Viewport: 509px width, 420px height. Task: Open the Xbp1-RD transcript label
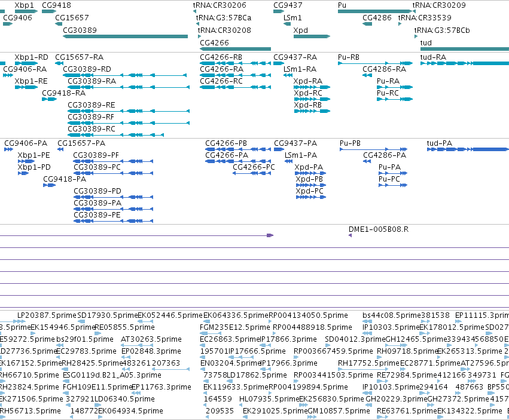click(x=32, y=57)
